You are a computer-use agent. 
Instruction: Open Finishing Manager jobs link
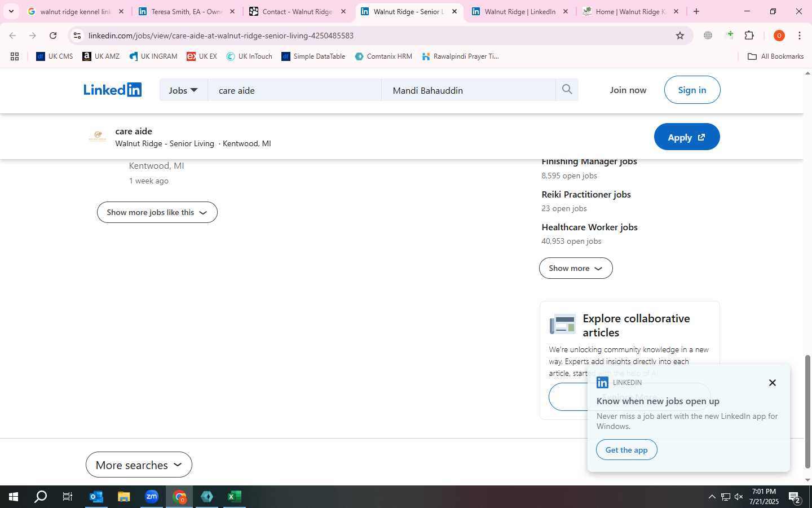(x=589, y=163)
